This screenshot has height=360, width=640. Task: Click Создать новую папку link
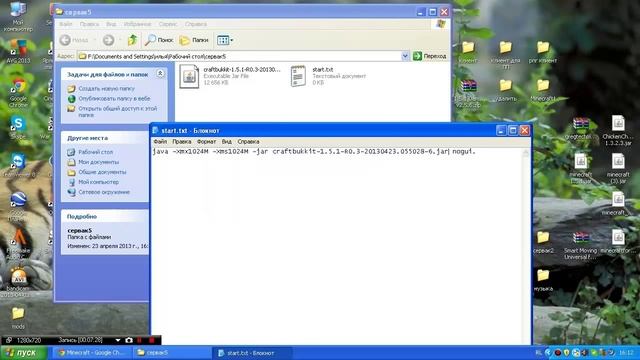click(x=106, y=89)
